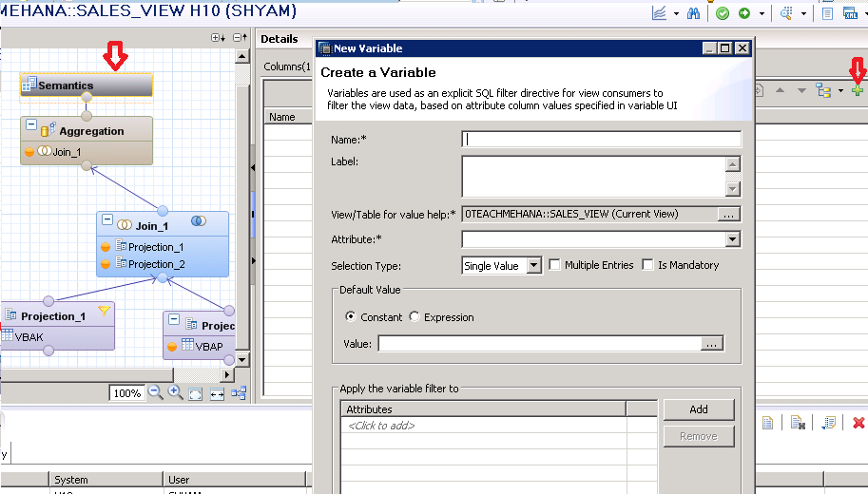Screen dimensions: 868x494
Task: Click the System column header
Action: [x=106, y=479]
